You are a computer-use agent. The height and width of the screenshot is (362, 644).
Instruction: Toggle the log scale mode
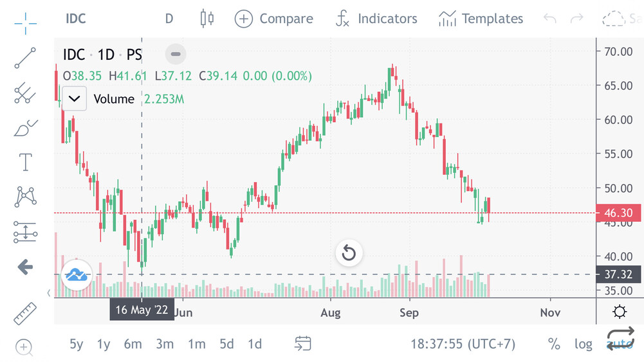583,344
